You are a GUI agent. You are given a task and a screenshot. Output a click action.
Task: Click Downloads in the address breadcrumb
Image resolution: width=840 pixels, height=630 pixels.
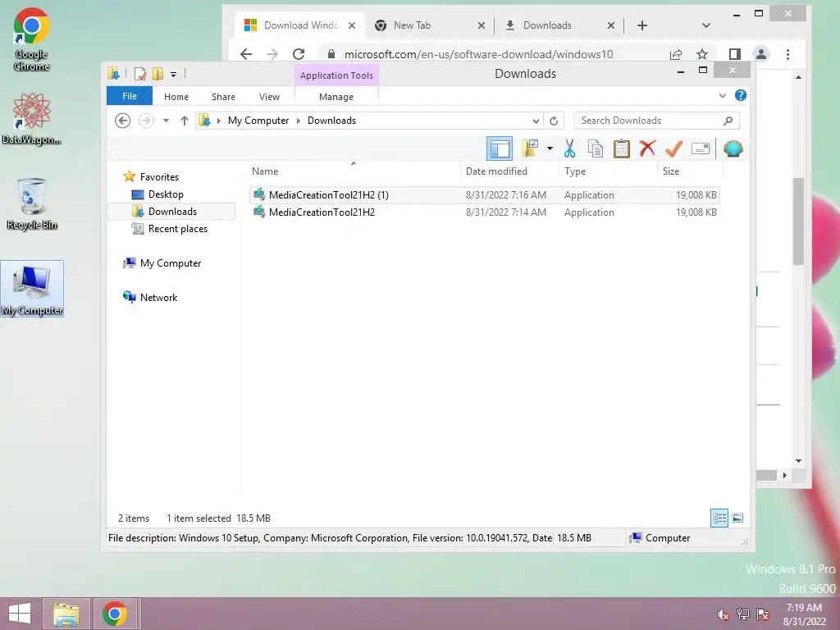click(x=331, y=121)
